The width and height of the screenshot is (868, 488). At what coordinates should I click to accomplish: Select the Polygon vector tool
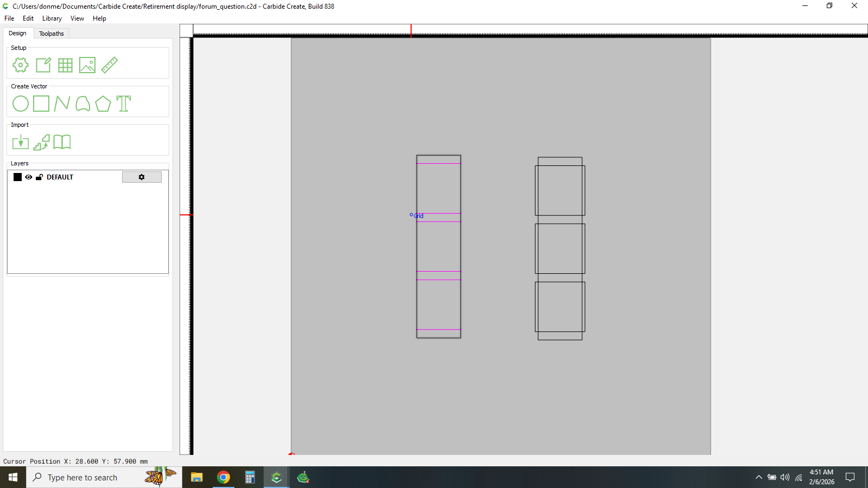pyautogui.click(x=103, y=104)
